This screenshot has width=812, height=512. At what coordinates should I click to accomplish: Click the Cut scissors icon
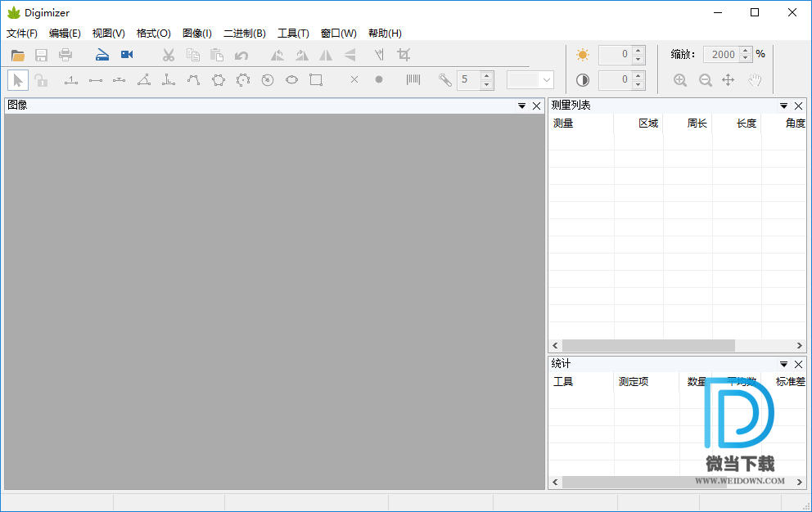coord(169,55)
